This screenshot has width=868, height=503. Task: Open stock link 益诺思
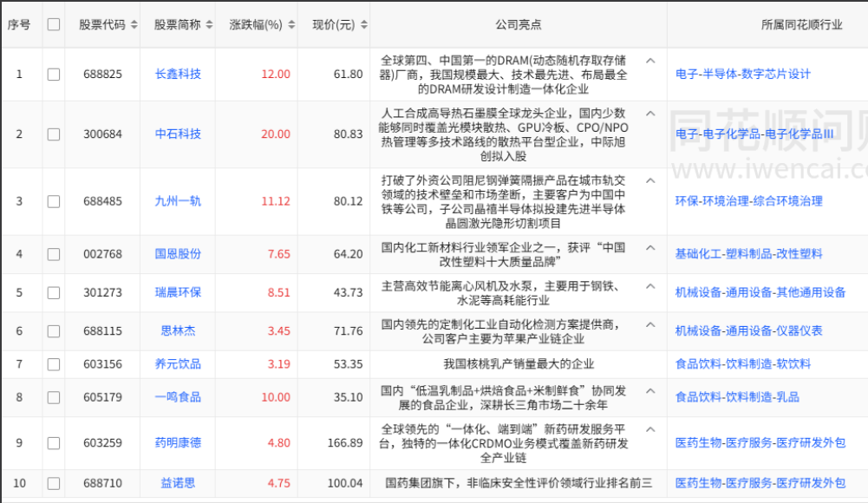pos(178,483)
